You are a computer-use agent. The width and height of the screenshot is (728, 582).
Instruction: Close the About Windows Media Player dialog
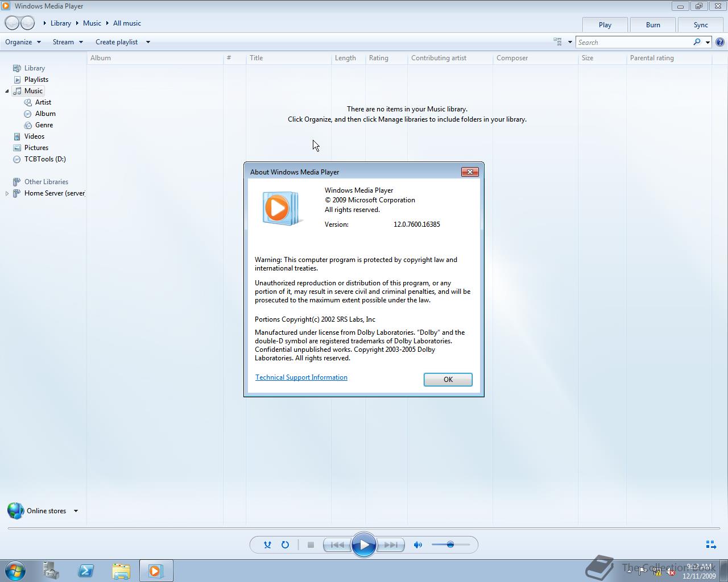[469, 172]
